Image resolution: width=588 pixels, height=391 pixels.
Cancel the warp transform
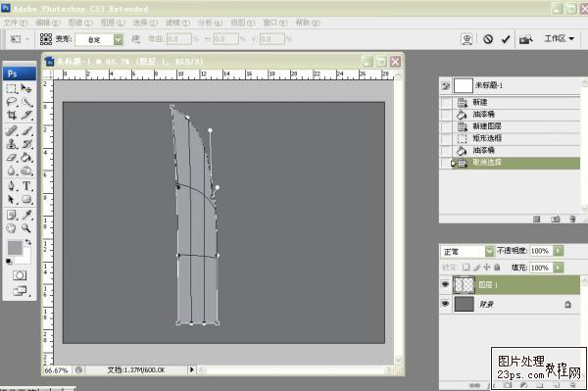(488, 39)
